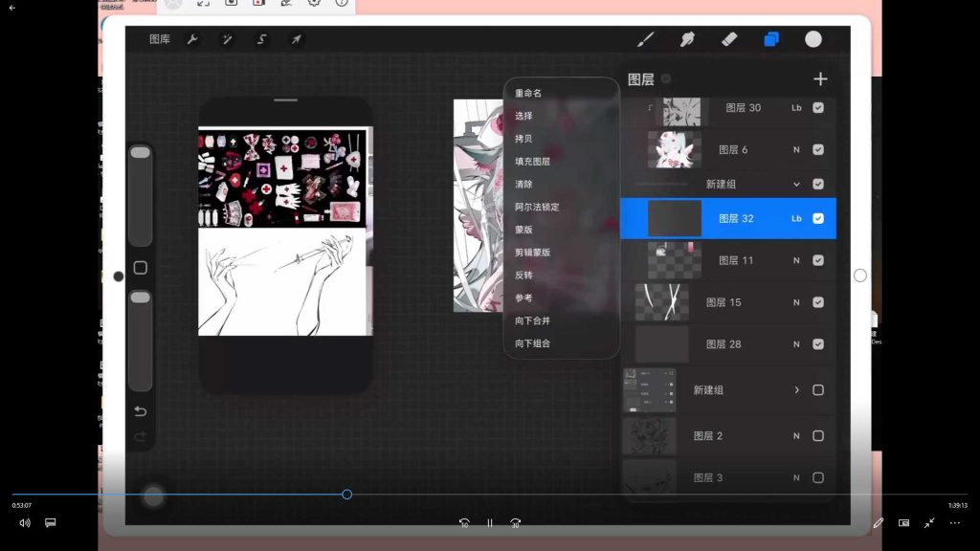Viewport: 980px width, 551px height.
Task: Open the N blend mode of 图层 11
Action: click(x=796, y=260)
